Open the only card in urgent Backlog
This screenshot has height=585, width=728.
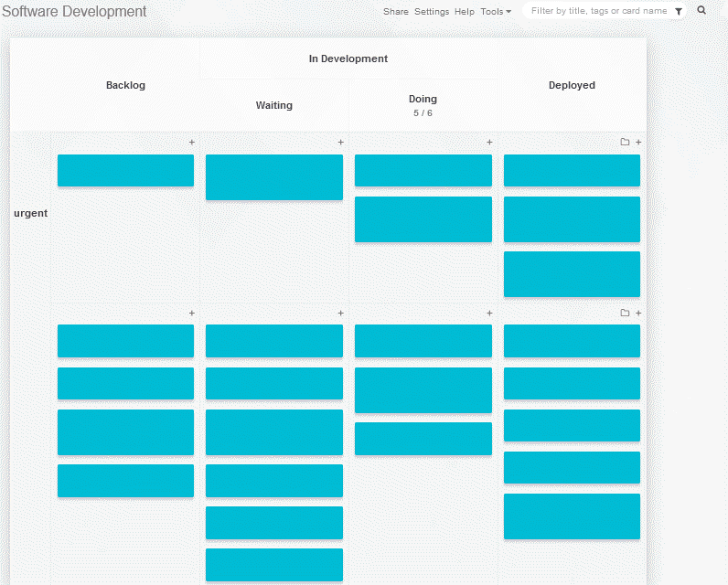125,170
